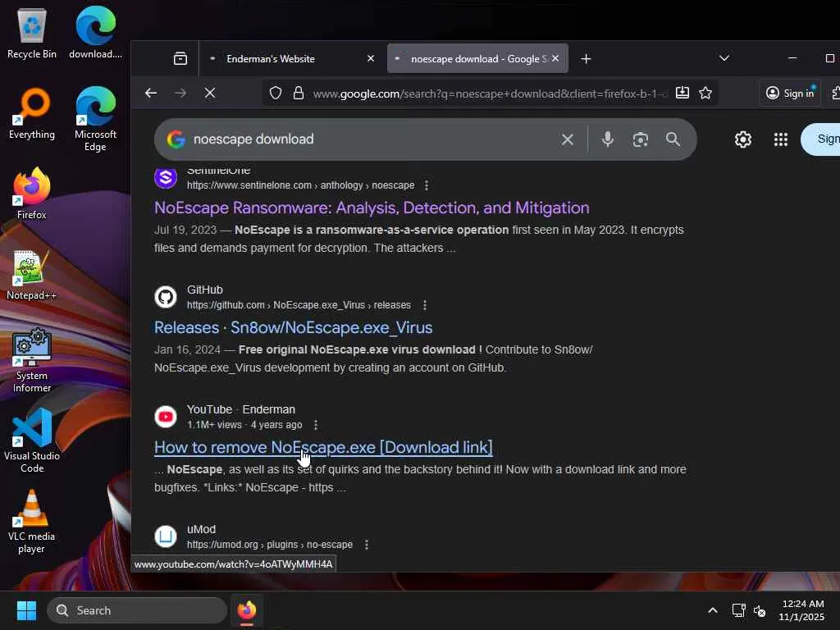Click the uMod result site name

[202, 529]
